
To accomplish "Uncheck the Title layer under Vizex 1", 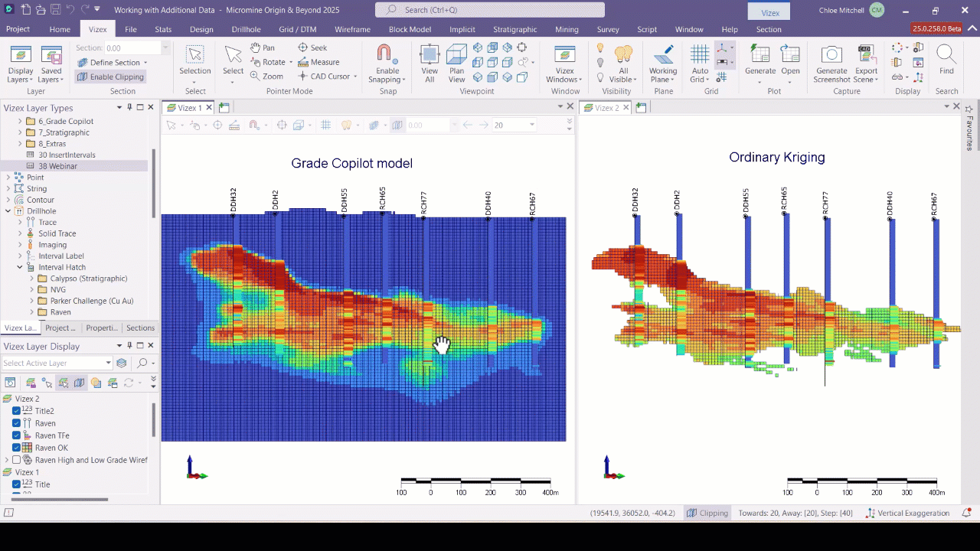I will coord(16,484).
